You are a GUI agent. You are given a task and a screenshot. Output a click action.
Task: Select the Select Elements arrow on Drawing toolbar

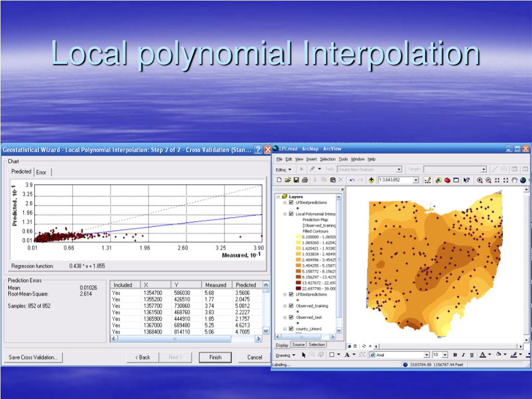pyautogui.click(x=303, y=355)
